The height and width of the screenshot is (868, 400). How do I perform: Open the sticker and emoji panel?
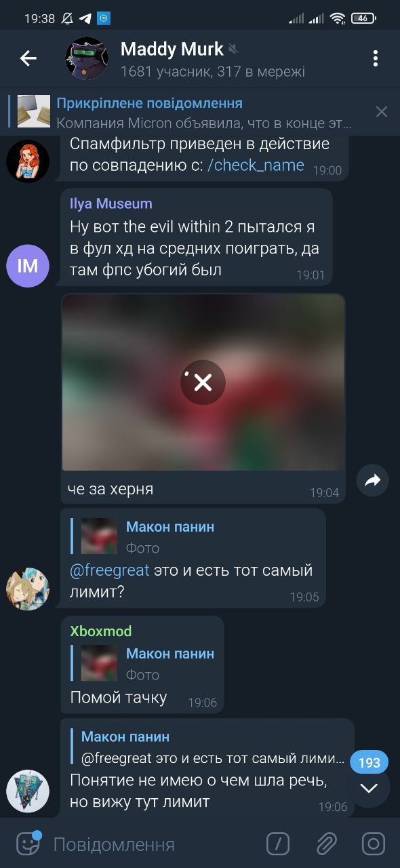click(28, 844)
